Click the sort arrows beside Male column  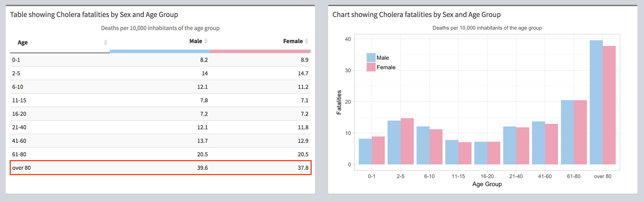pos(206,41)
